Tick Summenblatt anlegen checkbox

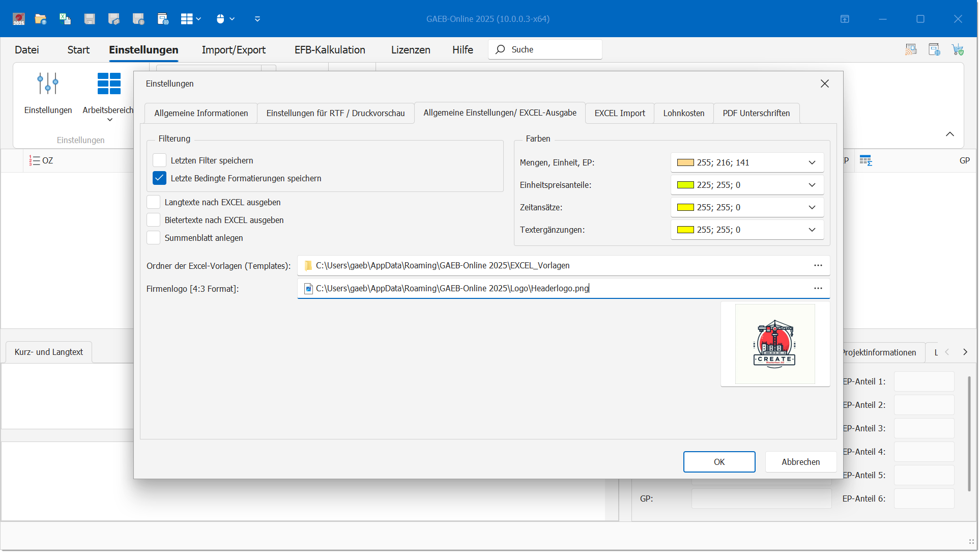154,238
